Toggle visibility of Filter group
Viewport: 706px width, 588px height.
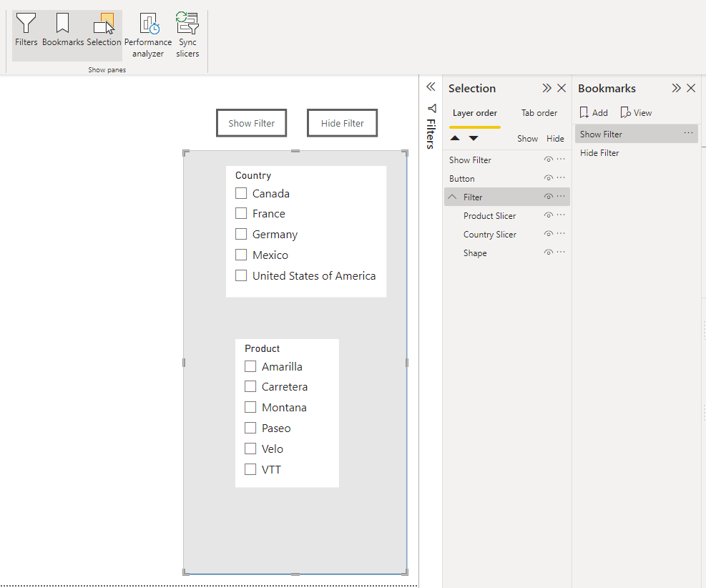[549, 196]
